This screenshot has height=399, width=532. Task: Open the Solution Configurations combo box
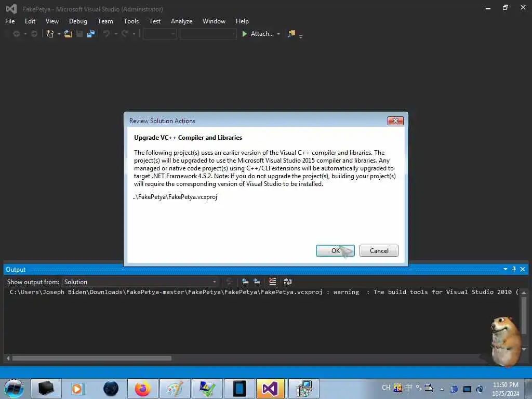pyautogui.click(x=160, y=34)
